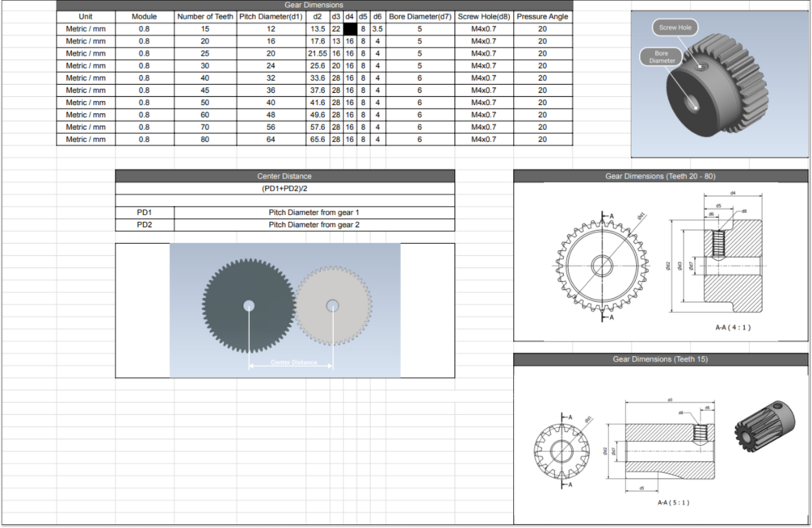This screenshot has height=528, width=812.
Task: Click the black filled d4 cell in the 15-teeth row
Action: [350, 29]
